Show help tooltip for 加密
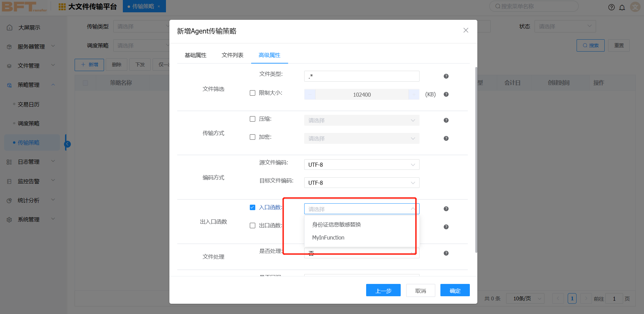Screen dimensions: 644x314 (446, 138)
